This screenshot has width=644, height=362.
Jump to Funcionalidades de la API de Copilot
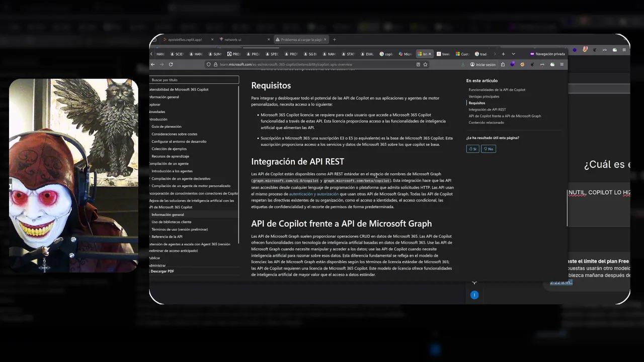tap(497, 89)
